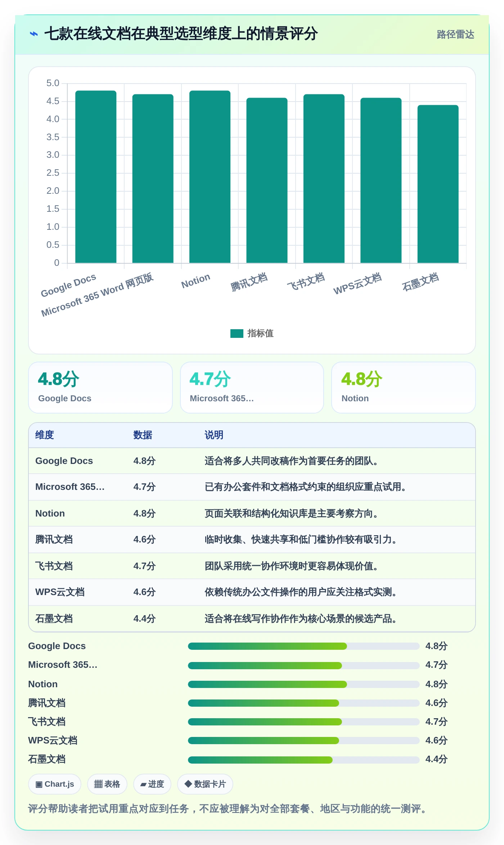Click the 腾讯文档 progress bar
This screenshot has width=504, height=845.
click(x=303, y=703)
